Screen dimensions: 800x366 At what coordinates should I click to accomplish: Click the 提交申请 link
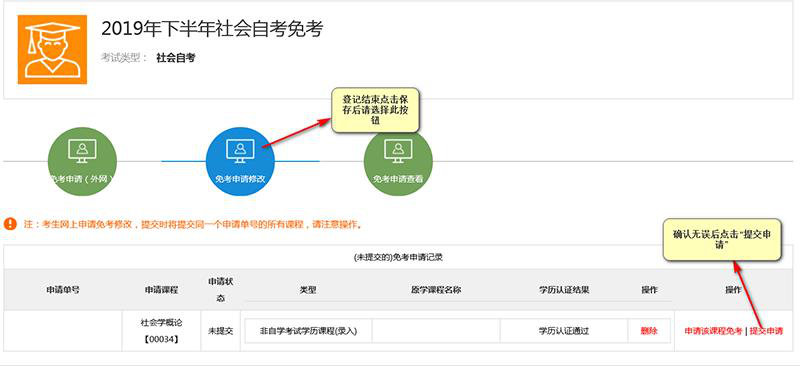(x=766, y=331)
